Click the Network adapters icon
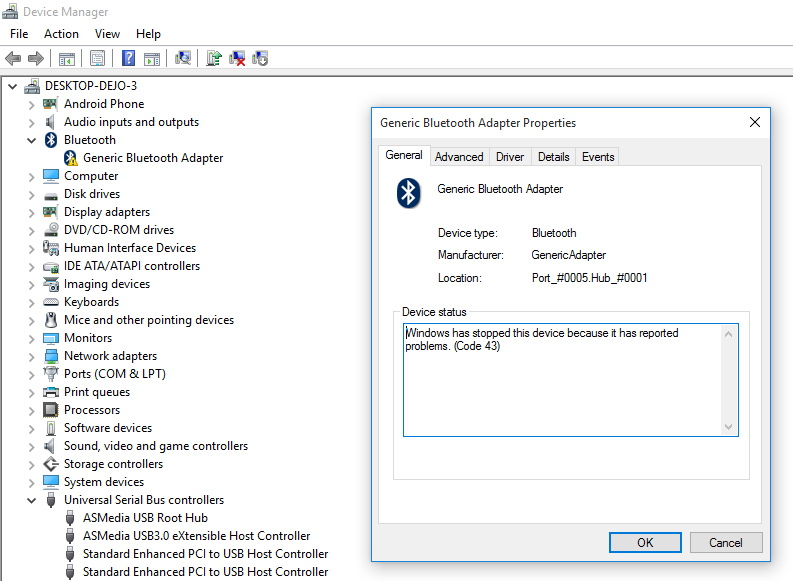The height and width of the screenshot is (581, 793). [51, 356]
